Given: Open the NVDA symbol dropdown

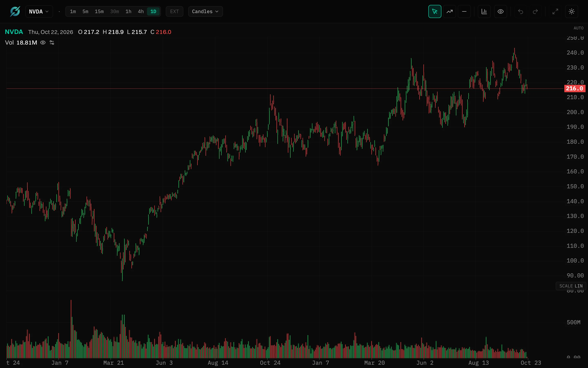Looking at the screenshot, I should click(x=39, y=11).
